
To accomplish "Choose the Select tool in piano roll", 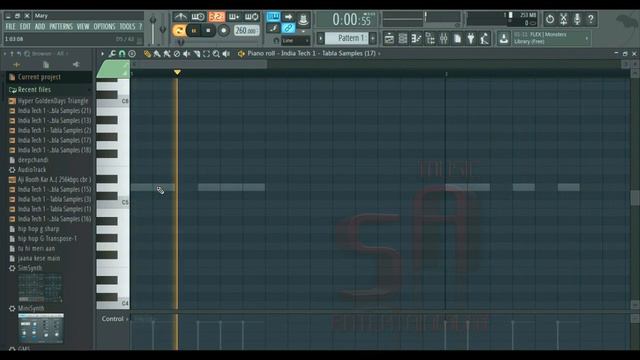I will pyautogui.click(x=207, y=54).
